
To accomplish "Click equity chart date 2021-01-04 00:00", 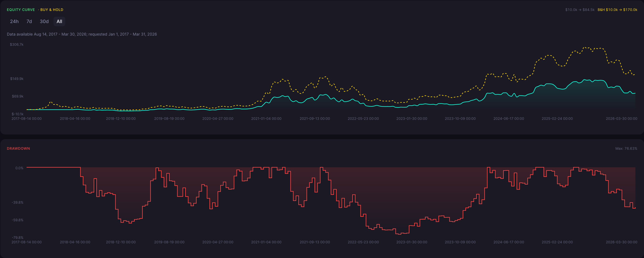I will (x=266, y=119).
